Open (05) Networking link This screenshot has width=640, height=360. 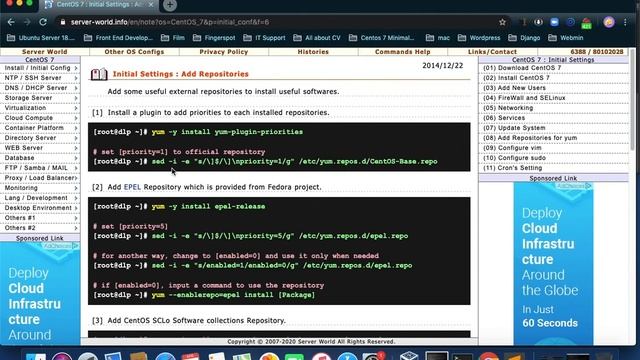click(x=508, y=108)
